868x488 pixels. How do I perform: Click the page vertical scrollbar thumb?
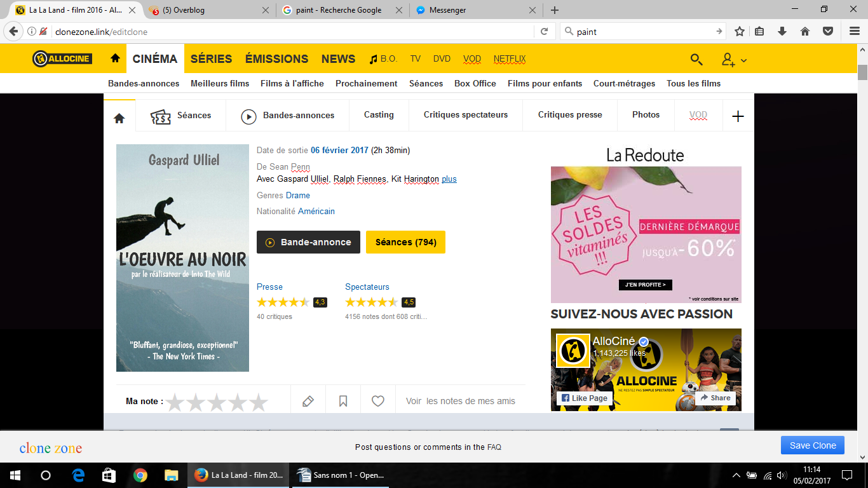point(862,72)
